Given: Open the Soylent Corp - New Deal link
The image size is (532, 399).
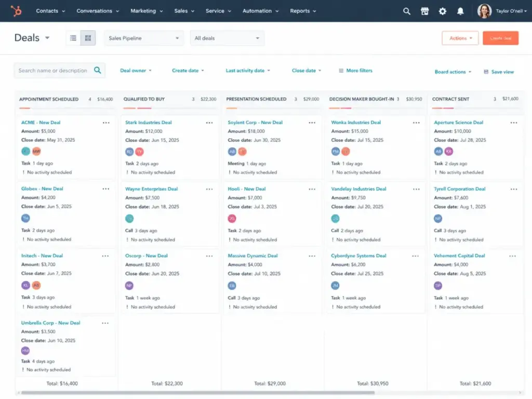Looking at the screenshot, I should (x=255, y=123).
